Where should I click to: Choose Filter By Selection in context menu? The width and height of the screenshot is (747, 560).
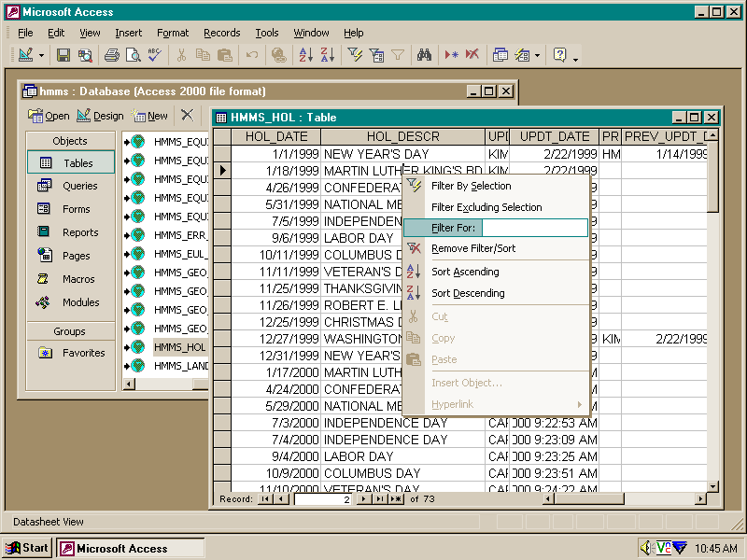pos(496,186)
